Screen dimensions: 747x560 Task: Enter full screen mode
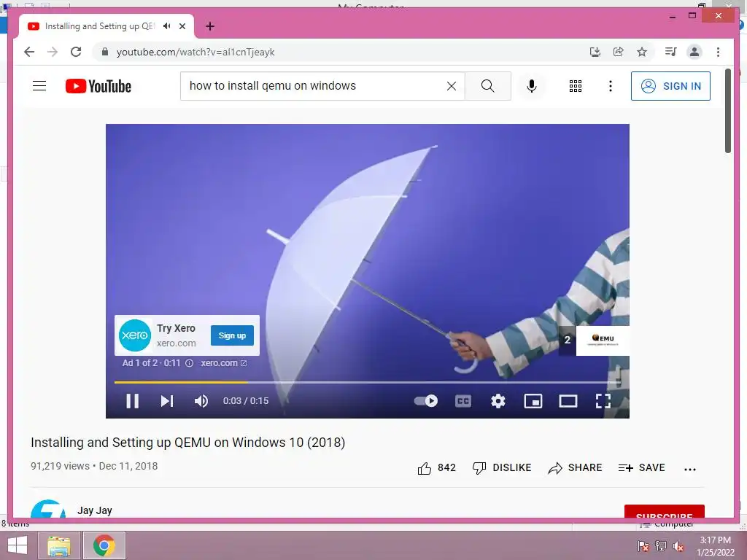[x=603, y=401]
